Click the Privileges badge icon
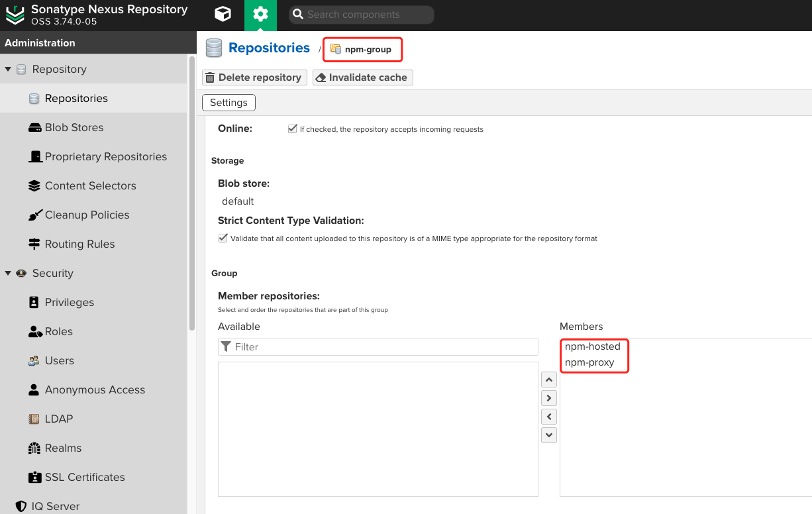Screen dimensions: 812x514 (34, 303)
